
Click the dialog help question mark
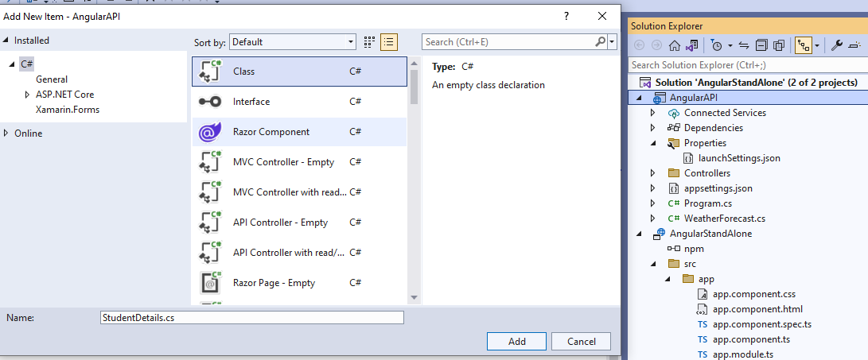(x=566, y=16)
